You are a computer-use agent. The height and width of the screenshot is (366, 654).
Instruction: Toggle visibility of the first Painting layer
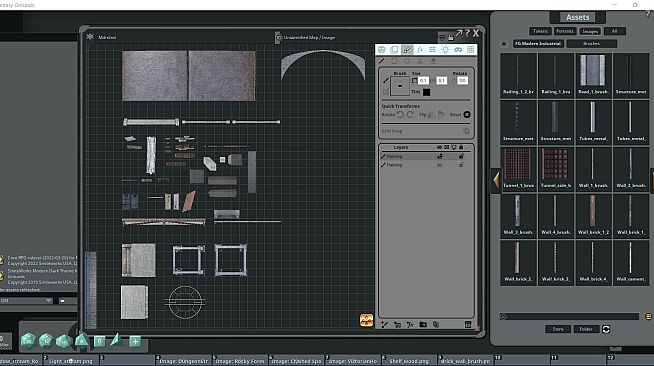click(x=440, y=156)
